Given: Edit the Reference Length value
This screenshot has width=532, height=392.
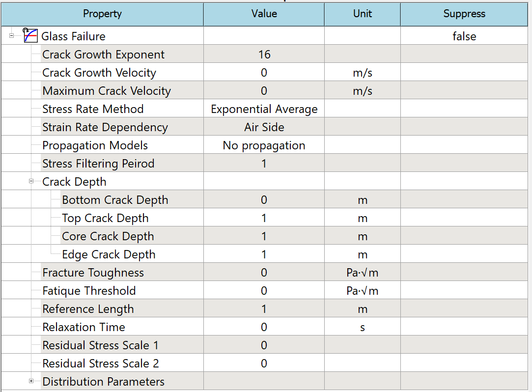Looking at the screenshot, I should click(264, 308).
